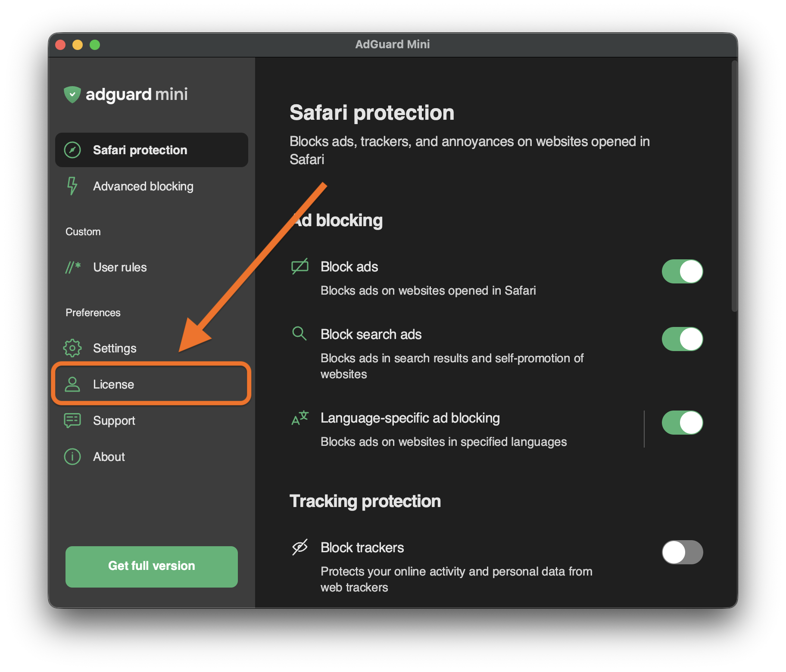Click the Block trackers crossed-eye icon
Viewport: 786px width, 672px height.
(300, 547)
